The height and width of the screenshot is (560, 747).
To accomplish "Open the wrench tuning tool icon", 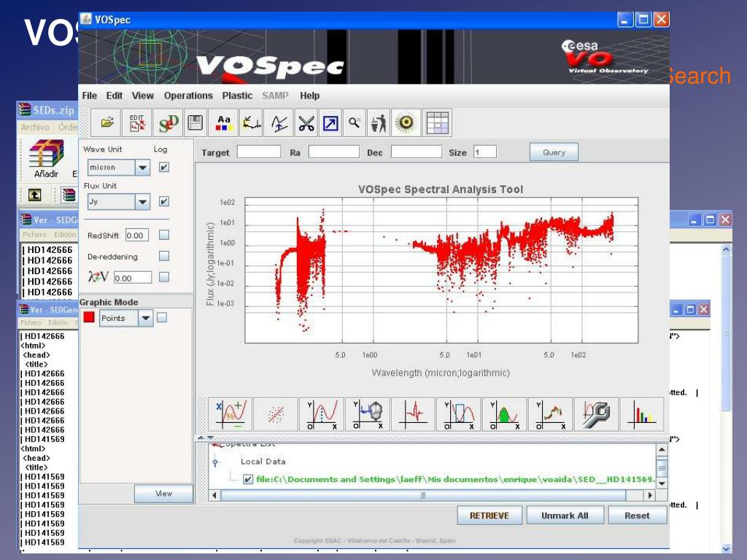I will coord(596,414).
